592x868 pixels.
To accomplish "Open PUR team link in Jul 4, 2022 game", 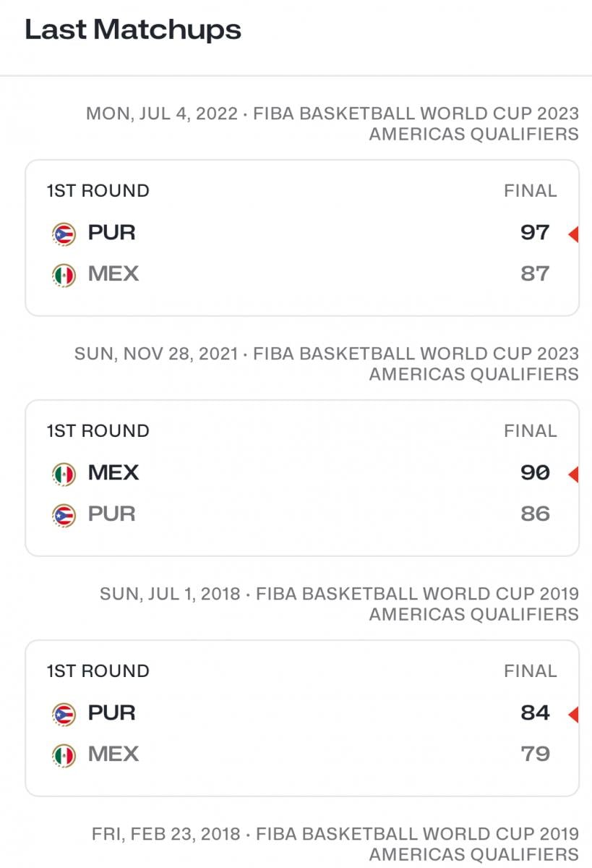I will tap(111, 233).
